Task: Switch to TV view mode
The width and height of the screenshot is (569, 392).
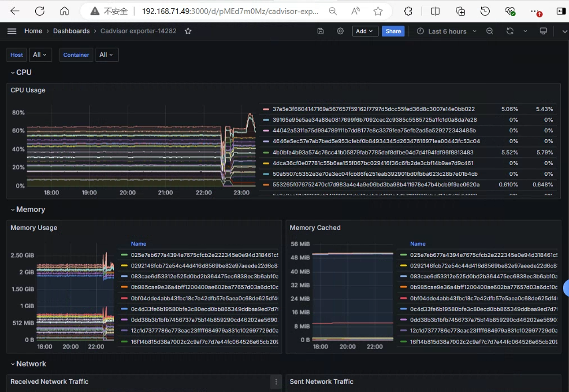Action: coord(543,31)
